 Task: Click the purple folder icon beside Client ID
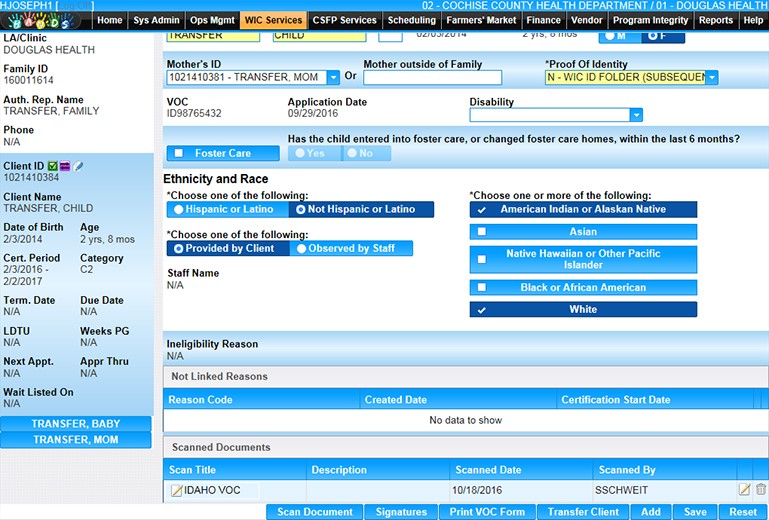click(65, 165)
